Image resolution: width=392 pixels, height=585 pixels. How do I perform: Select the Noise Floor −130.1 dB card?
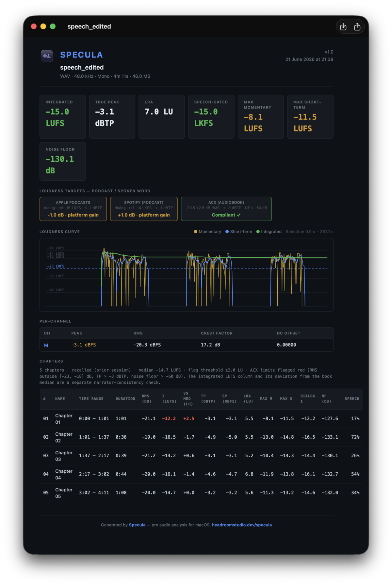[x=63, y=161]
